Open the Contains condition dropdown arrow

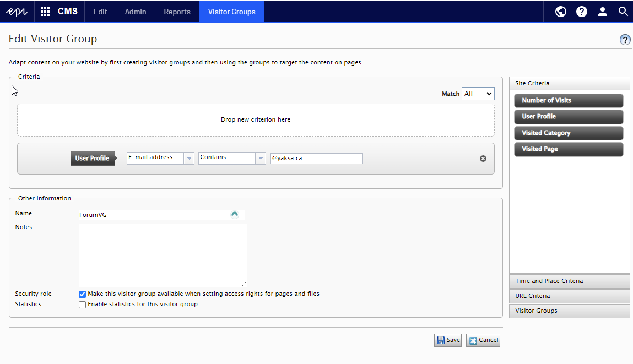point(261,158)
